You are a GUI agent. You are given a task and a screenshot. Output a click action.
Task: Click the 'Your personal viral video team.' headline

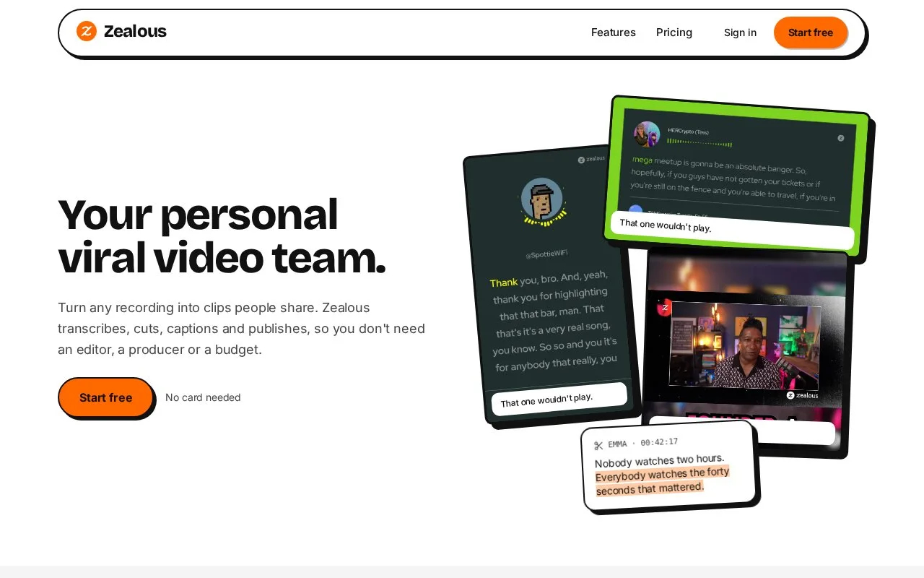click(x=222, y=236)
